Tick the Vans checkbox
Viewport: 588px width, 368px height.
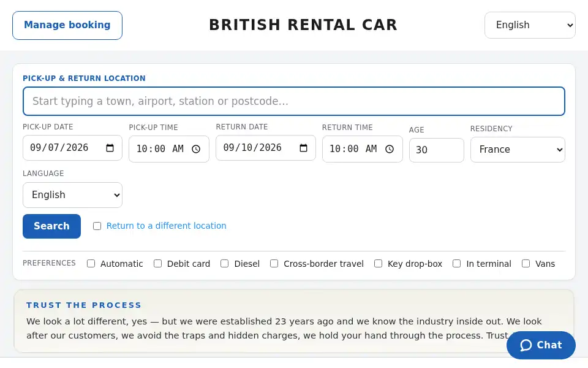[x=526, y=264]
